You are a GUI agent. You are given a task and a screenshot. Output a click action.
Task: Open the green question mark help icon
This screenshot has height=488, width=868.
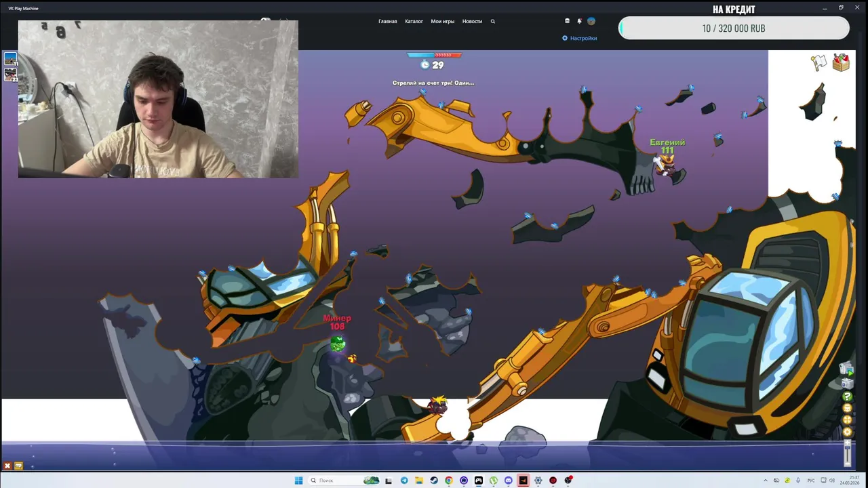click(847, 396)
